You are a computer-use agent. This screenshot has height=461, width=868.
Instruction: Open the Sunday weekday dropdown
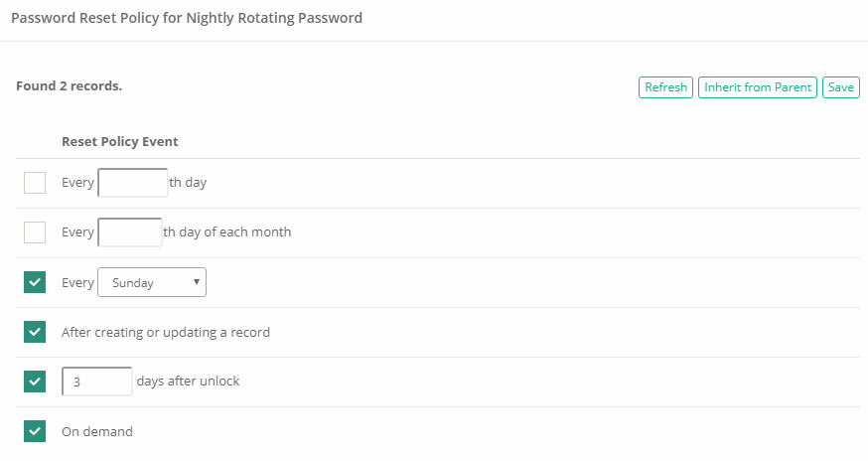[152, 282]
